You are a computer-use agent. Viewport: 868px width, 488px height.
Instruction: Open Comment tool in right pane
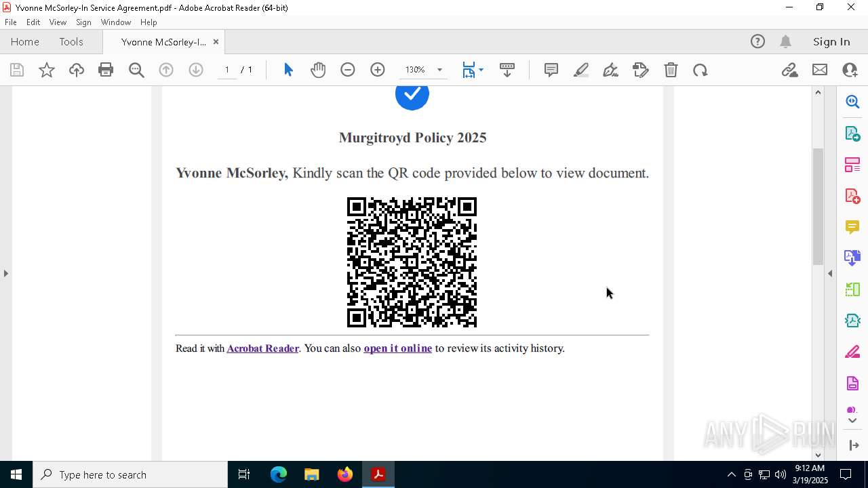click(852, 227)
